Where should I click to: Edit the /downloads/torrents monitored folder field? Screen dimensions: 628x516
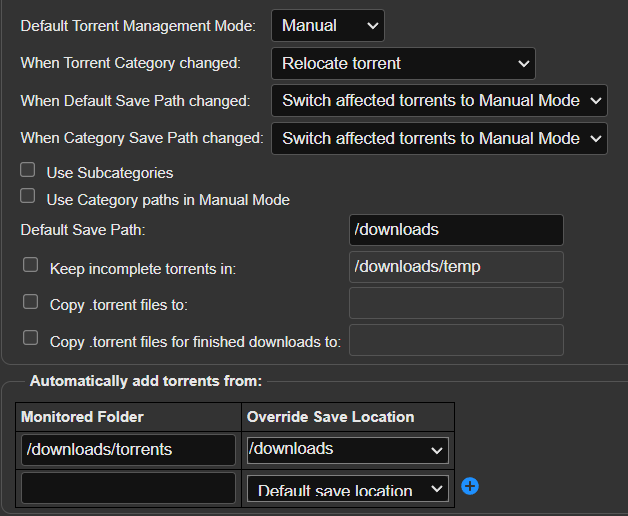(x=128, y=450)
